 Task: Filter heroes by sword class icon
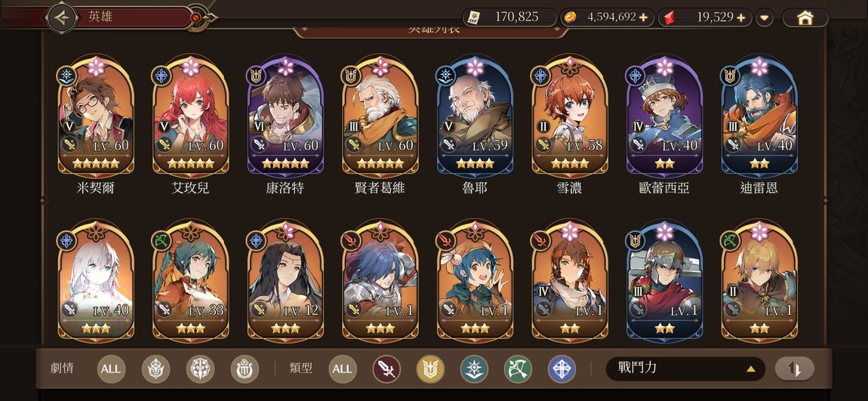(x=386, y=369)
